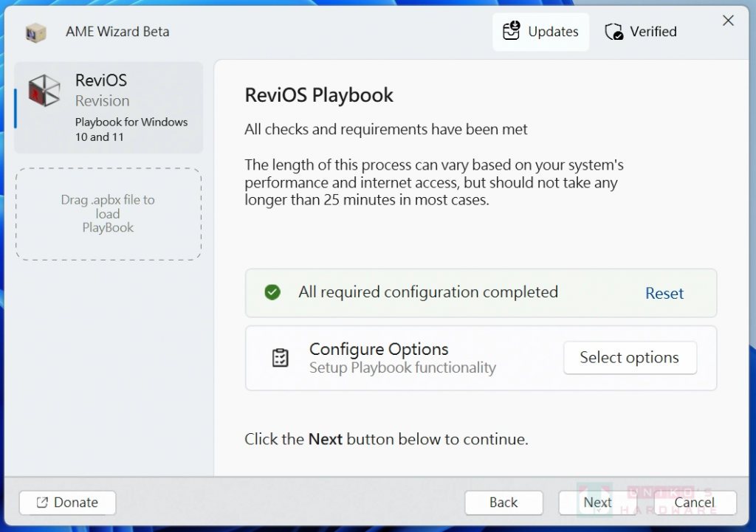Reset the required configuration
The image size is (756, 532).
[x=664, y=293]
